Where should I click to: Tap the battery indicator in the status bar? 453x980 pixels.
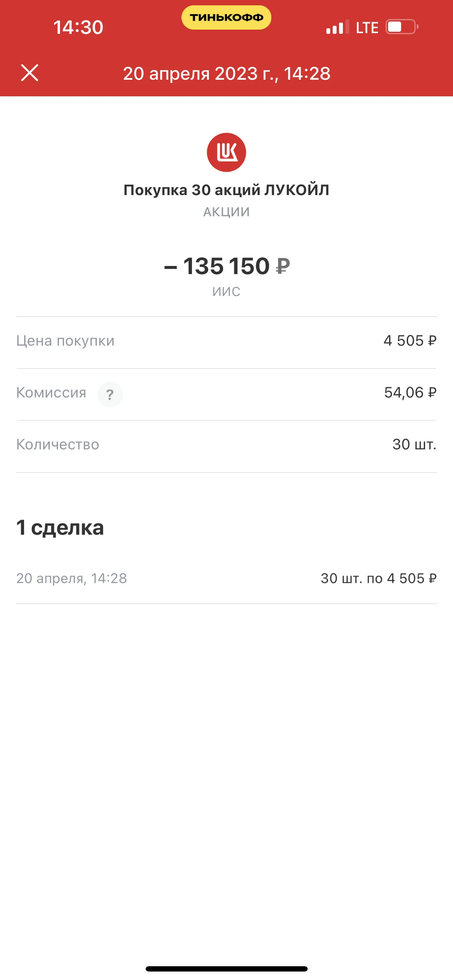pyautogui.click(x=402, y=27)
